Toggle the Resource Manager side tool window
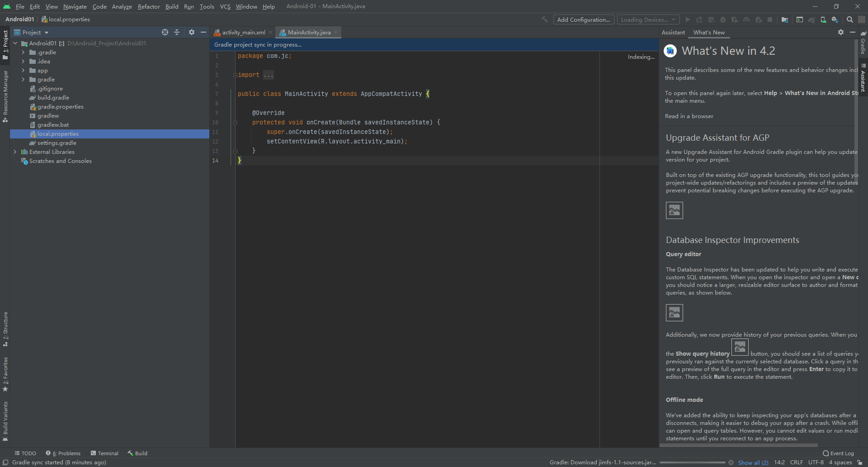The image size is (868, 467). point(5,96)
